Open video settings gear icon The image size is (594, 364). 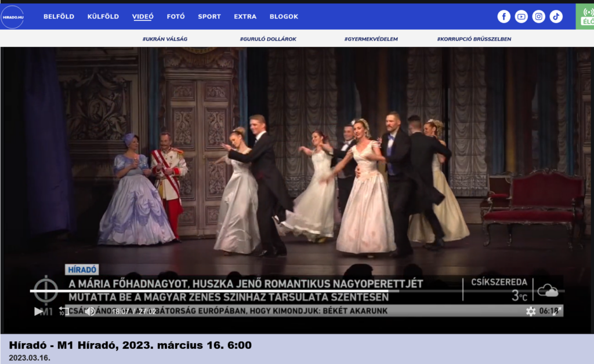point(531,311)
